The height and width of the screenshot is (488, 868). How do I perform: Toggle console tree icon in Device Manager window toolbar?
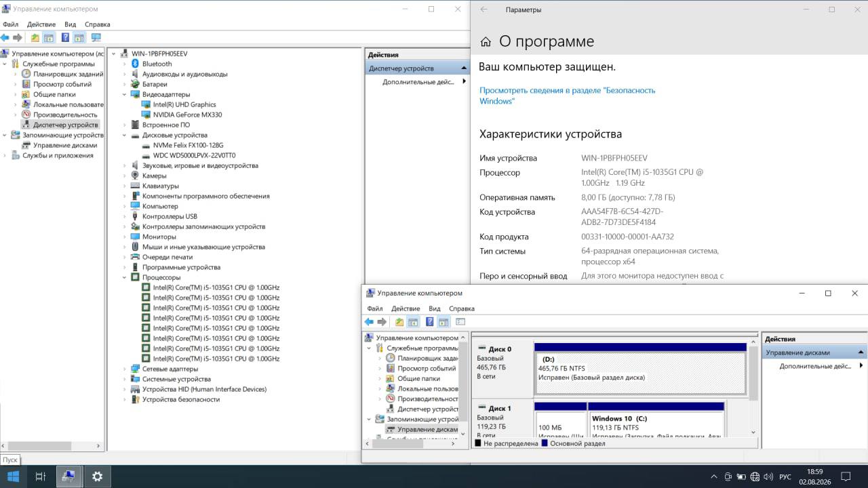click(49, 38)
